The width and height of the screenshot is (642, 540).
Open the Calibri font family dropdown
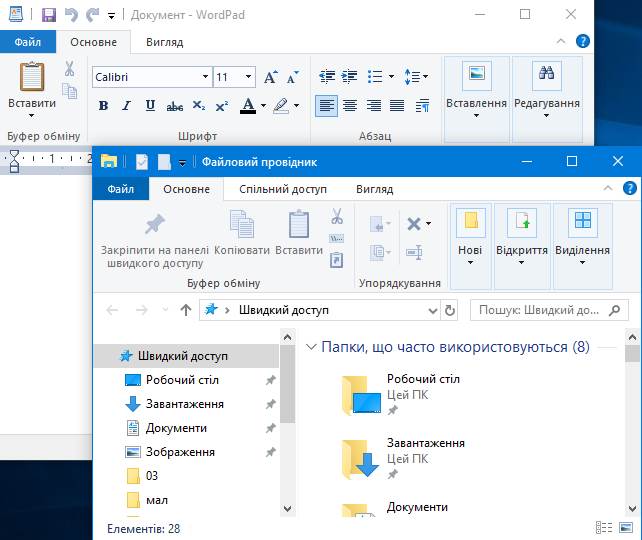pyautogui.click(x=205, y=77)
